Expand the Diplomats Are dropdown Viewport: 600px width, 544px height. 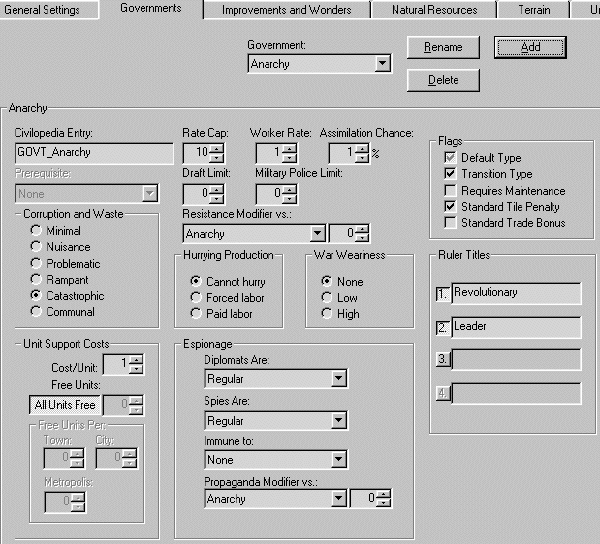tap(339, 379)
